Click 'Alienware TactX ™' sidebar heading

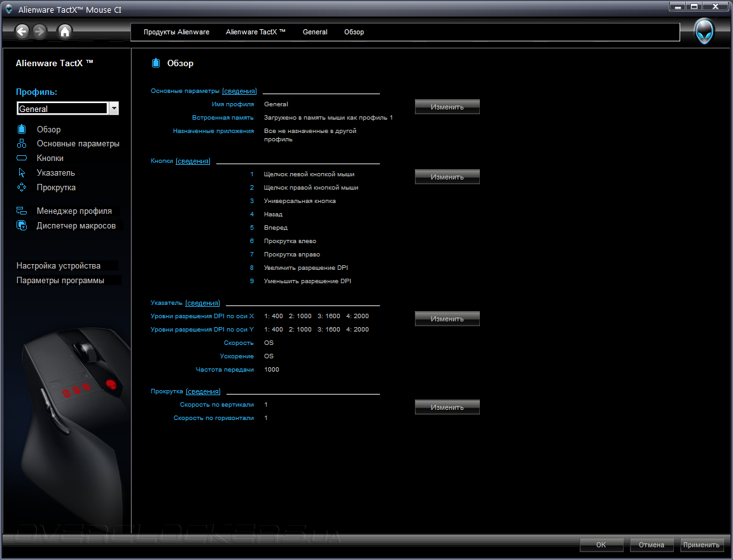click(55, 63)
